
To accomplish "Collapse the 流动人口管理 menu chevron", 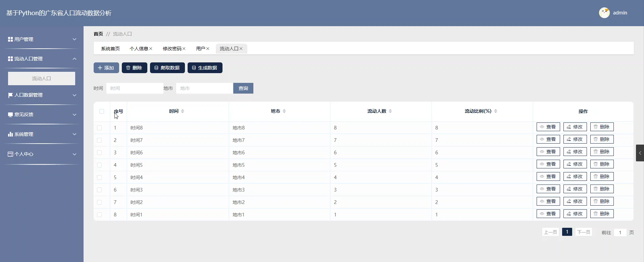I will coord(75,59).
